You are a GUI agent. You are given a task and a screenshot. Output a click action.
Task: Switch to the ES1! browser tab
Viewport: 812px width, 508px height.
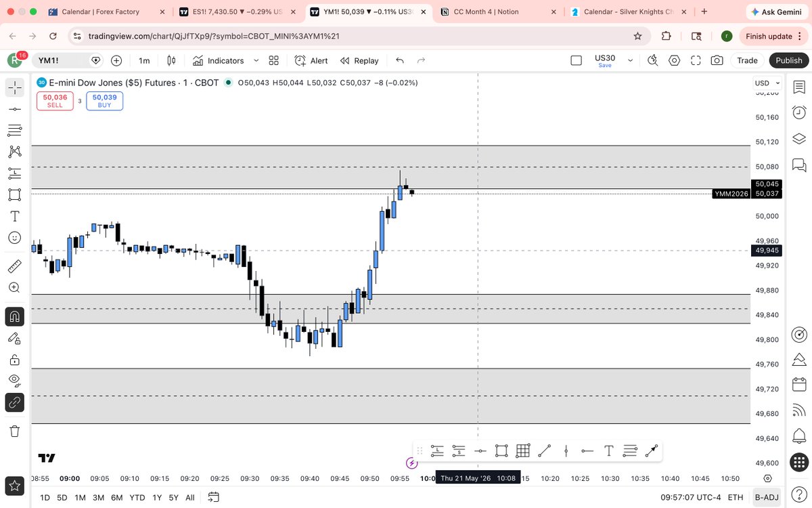(237, 12)
